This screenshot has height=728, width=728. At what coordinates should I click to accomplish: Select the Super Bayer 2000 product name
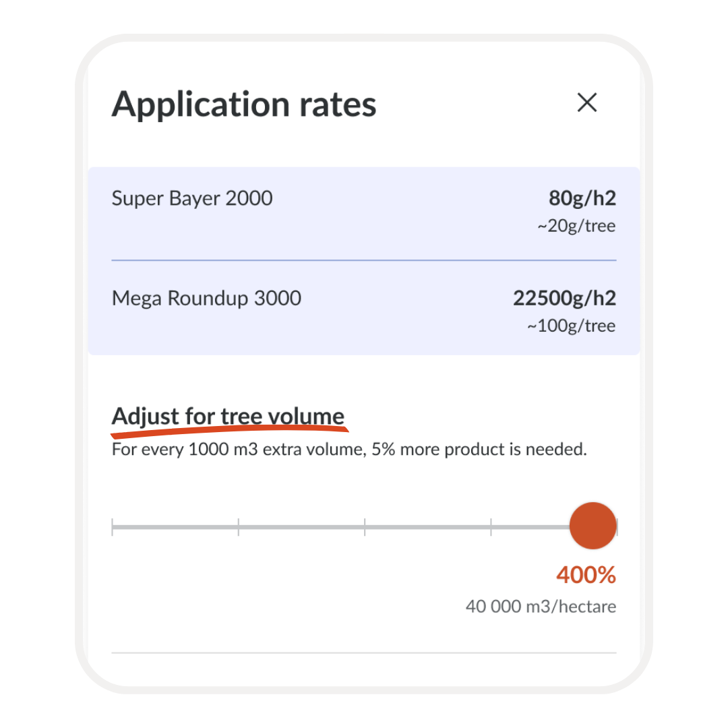click(192, 198)
